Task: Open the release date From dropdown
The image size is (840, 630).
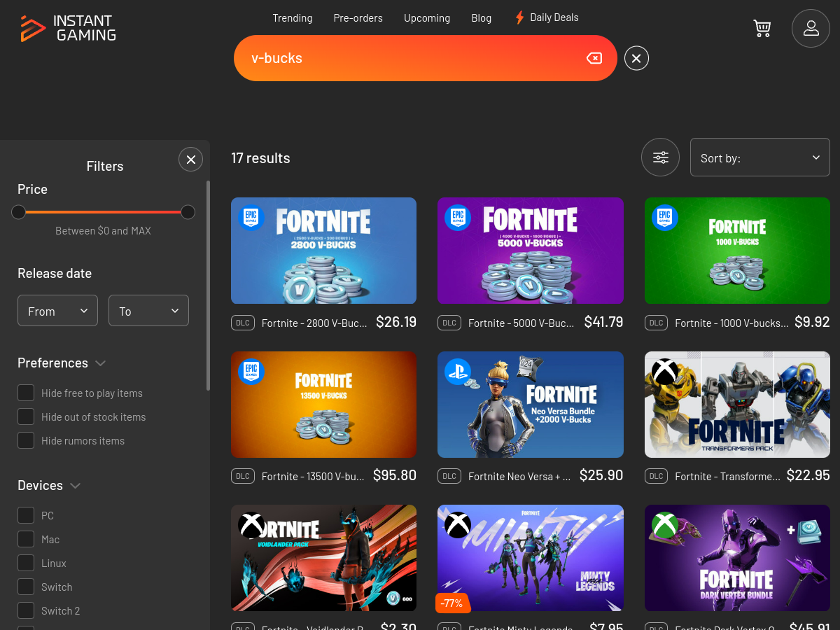Action: tap(57, 311)
